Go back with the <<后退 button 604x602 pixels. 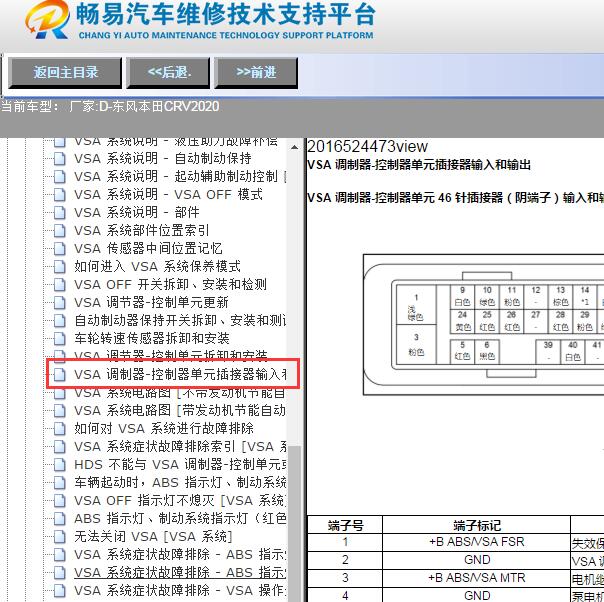click(168, 72)
